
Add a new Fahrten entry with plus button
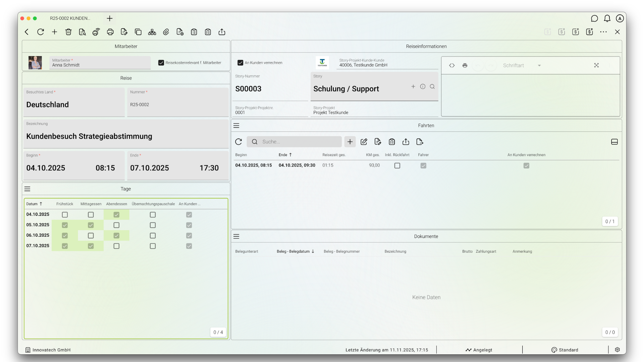pos(350,142)
